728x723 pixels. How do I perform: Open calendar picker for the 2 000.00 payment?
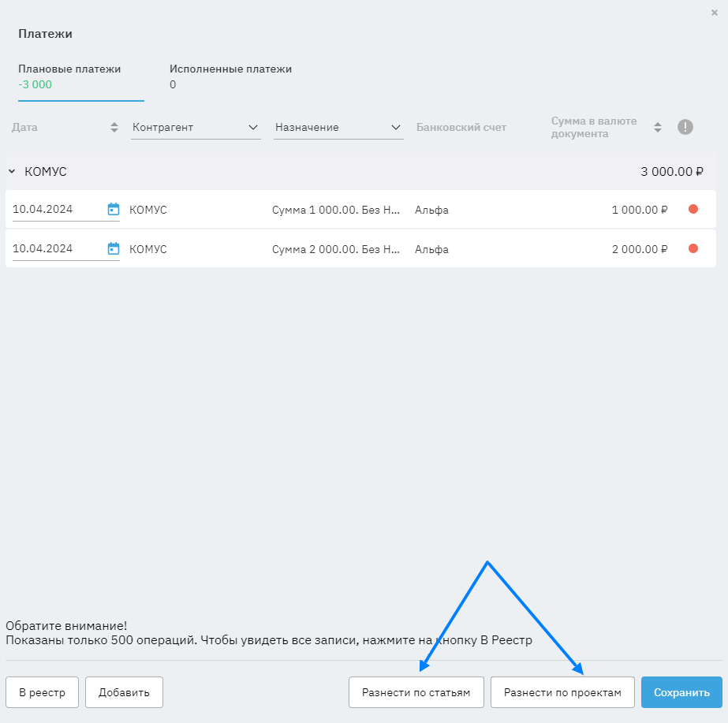[x=114, y=248]
